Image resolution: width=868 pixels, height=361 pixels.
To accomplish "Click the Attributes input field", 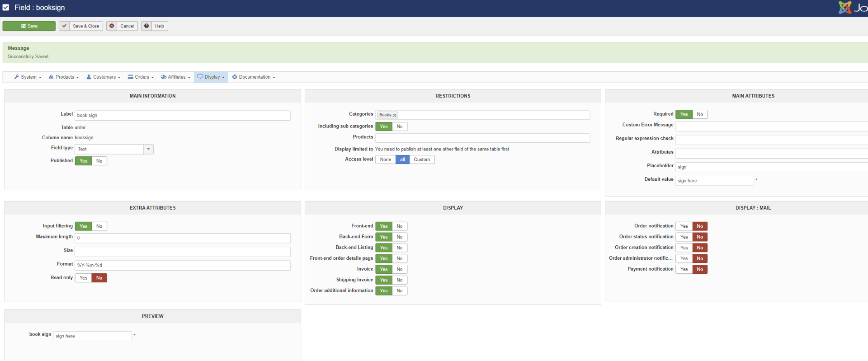I will pyautogui.click(x=772, y=154).
